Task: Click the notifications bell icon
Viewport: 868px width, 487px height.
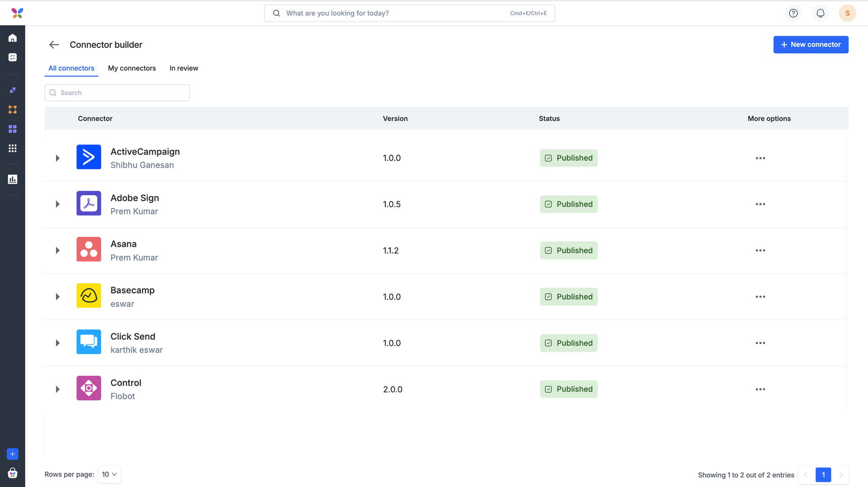Action: coord(820,13)
